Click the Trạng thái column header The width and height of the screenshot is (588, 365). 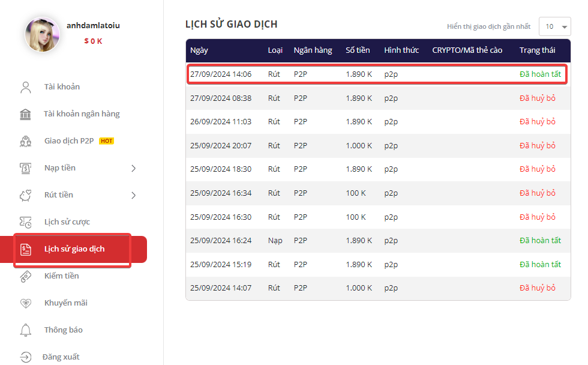point(538,50)
